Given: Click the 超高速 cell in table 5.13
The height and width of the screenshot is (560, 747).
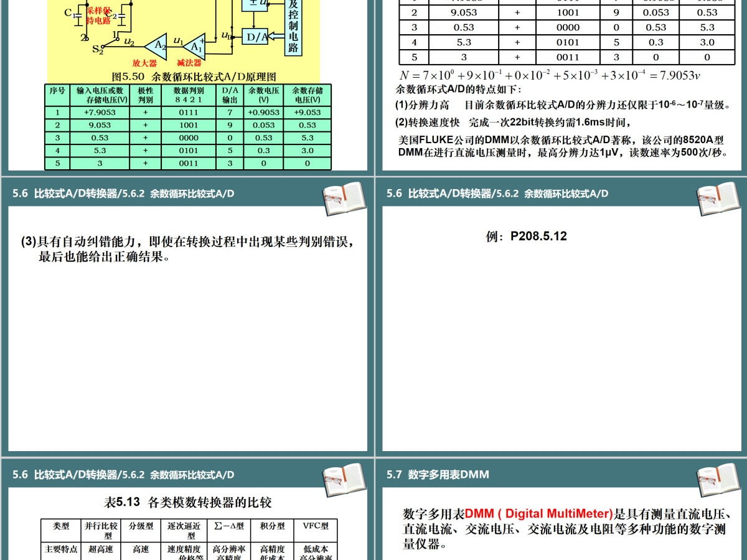Looking at the screenshot, I should point(100,549).
